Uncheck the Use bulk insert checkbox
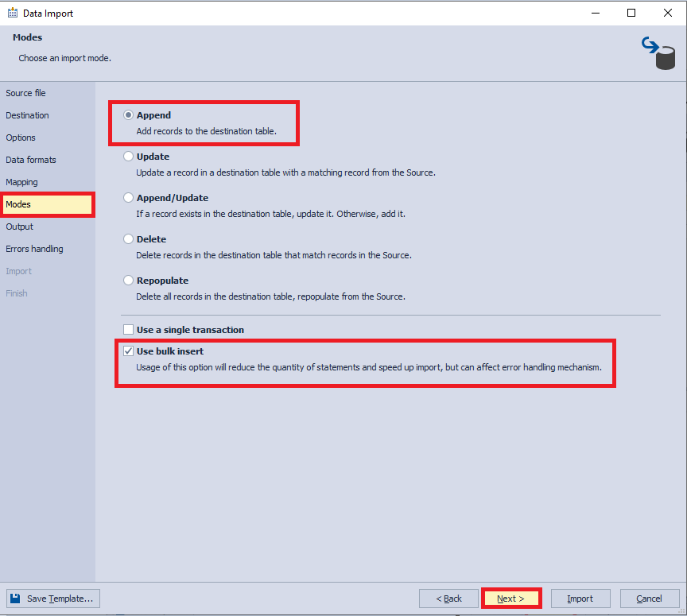Image resolution: width=687 pixels, height=616 pixels. tap(128, 351)
